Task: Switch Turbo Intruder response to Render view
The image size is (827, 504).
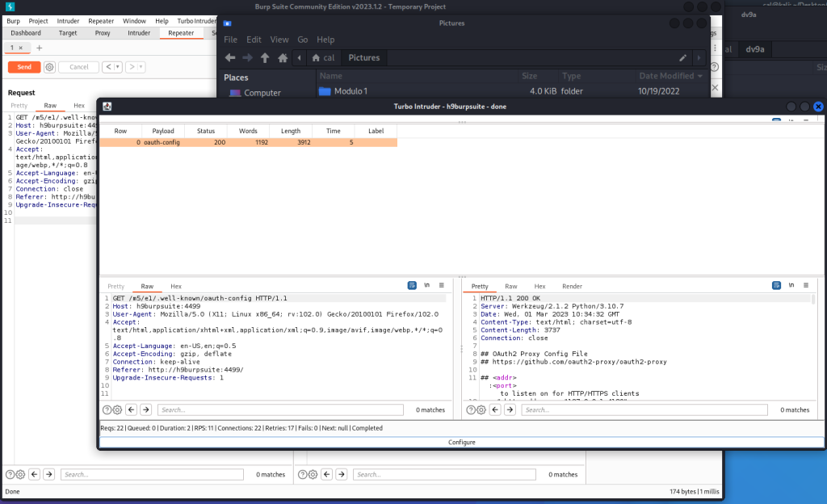Action: click(x=572, y=286)
